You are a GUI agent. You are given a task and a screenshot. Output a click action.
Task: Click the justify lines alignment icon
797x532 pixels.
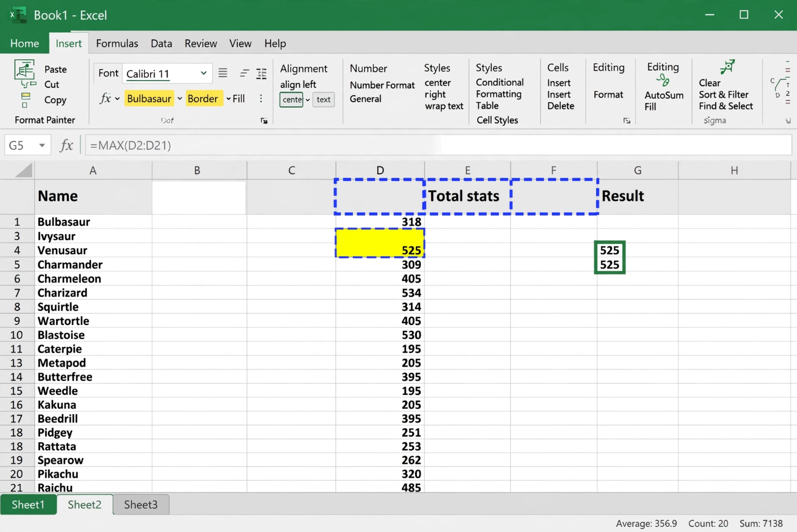223,73
